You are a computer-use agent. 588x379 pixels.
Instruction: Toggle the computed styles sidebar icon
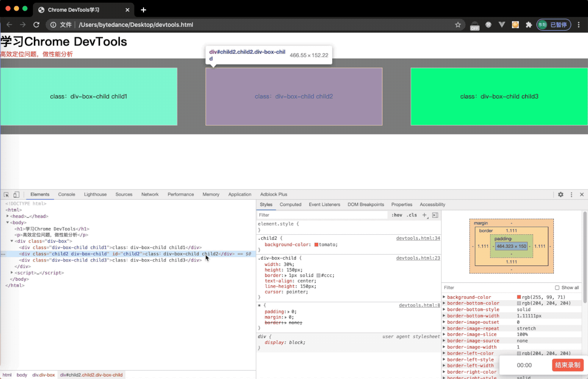[435, 215]
